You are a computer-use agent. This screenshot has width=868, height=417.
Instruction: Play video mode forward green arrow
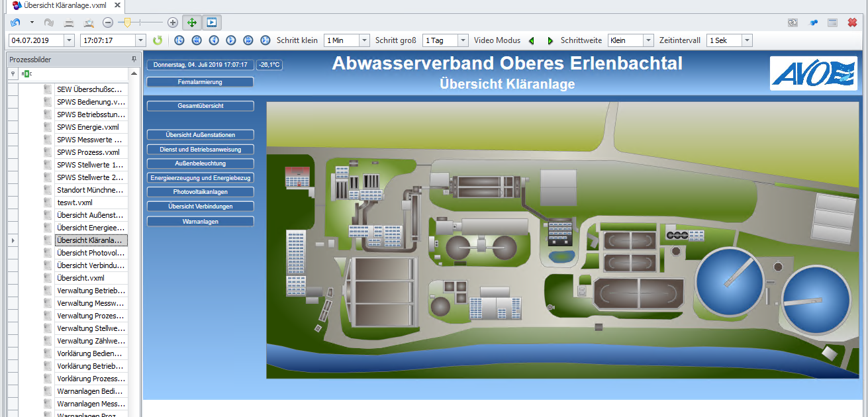pos(550,41)
